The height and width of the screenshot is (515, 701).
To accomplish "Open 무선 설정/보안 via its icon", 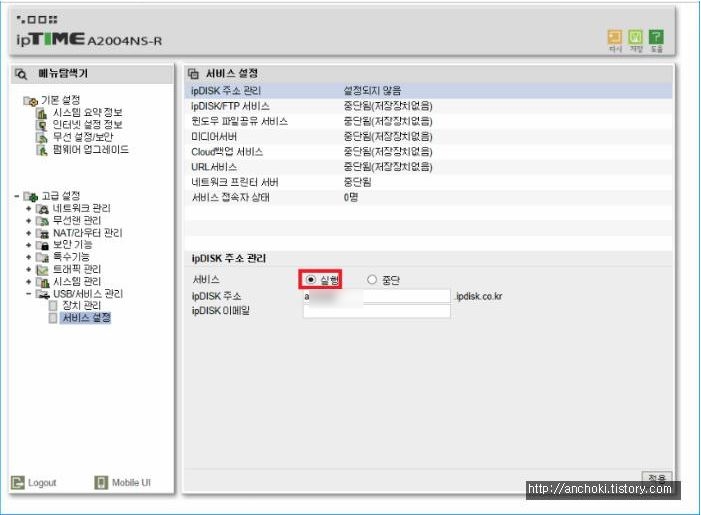I will 42,138.
